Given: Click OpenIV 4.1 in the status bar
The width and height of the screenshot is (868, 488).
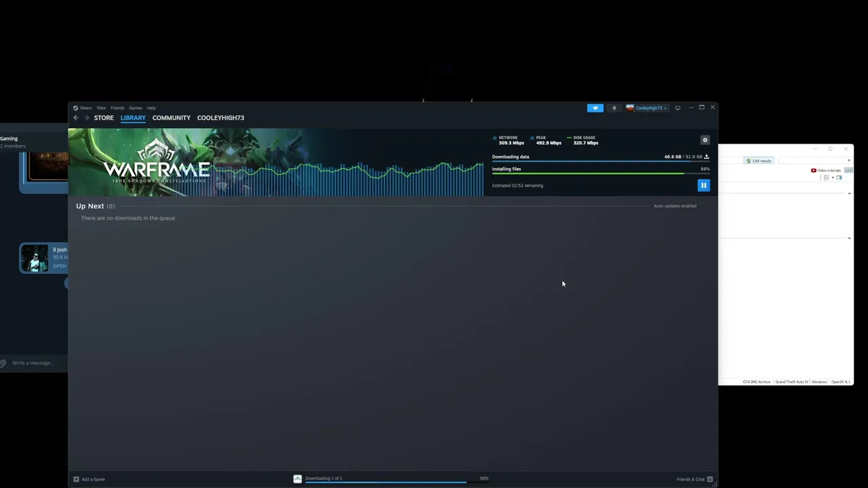Looking at the screenshot, I should click(840, 382).
